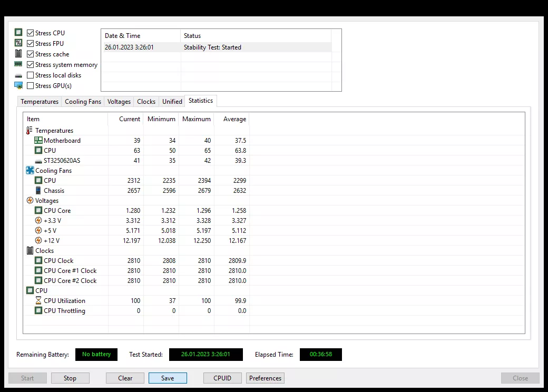The image size is (548, 392).
Task: Click the thermometer icon beside Temperatures
Action: [x=30, y=130]
